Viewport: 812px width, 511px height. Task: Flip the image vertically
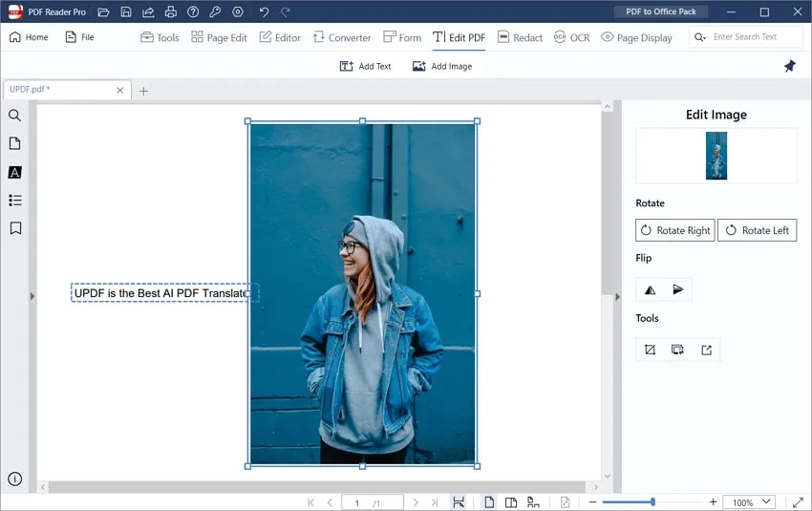678,289
